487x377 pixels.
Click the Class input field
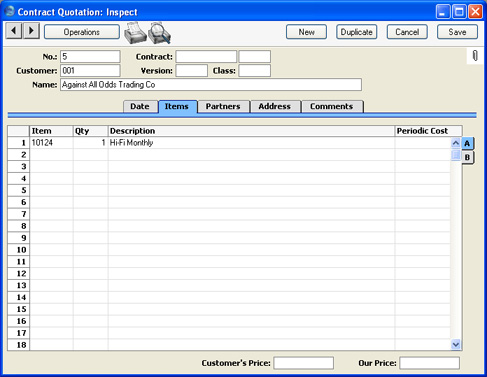click(254, 71)
